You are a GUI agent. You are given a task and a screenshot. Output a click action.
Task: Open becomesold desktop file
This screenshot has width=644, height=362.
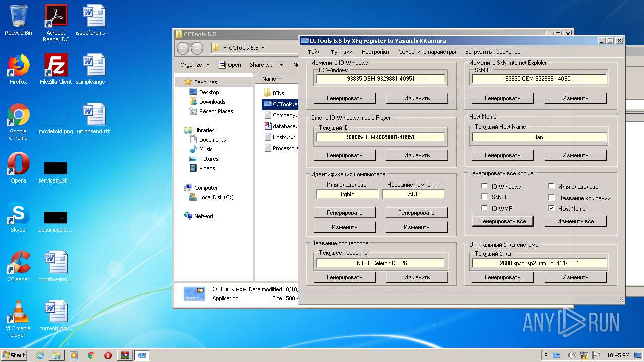[56, 222]
